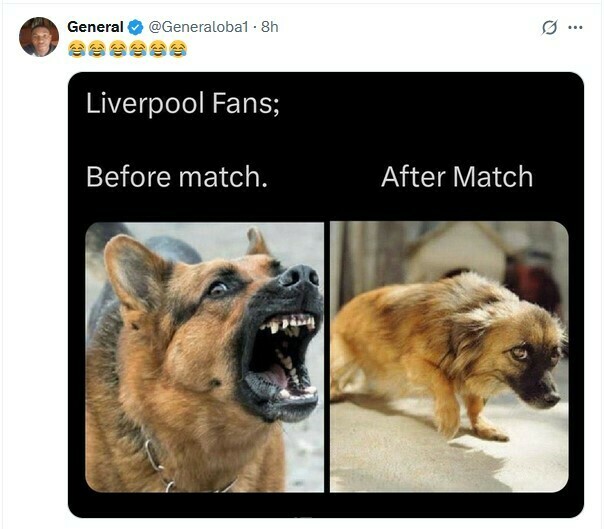This screenshot has width=604, height=529.
Task: Click the After Match caption
Action: [x=457, y=177]
